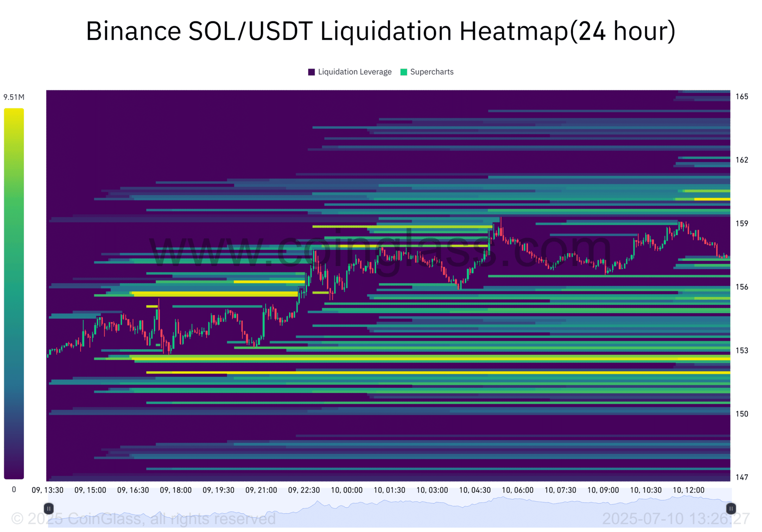This screenshot has height=532, width=762.
Task: Click the 9.51M color scale maximum label
Action: coord(14,97)
